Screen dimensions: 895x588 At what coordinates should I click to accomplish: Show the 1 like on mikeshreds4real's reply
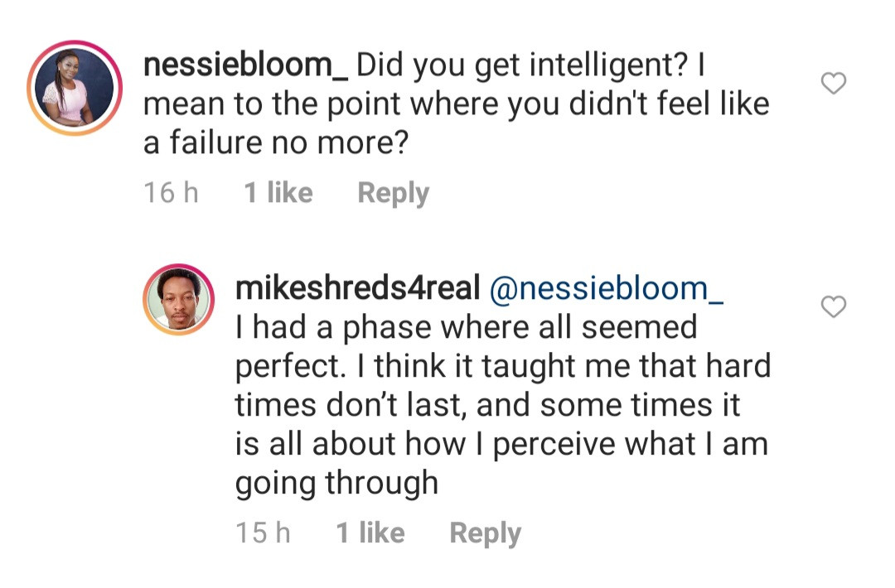click(370, 533)
